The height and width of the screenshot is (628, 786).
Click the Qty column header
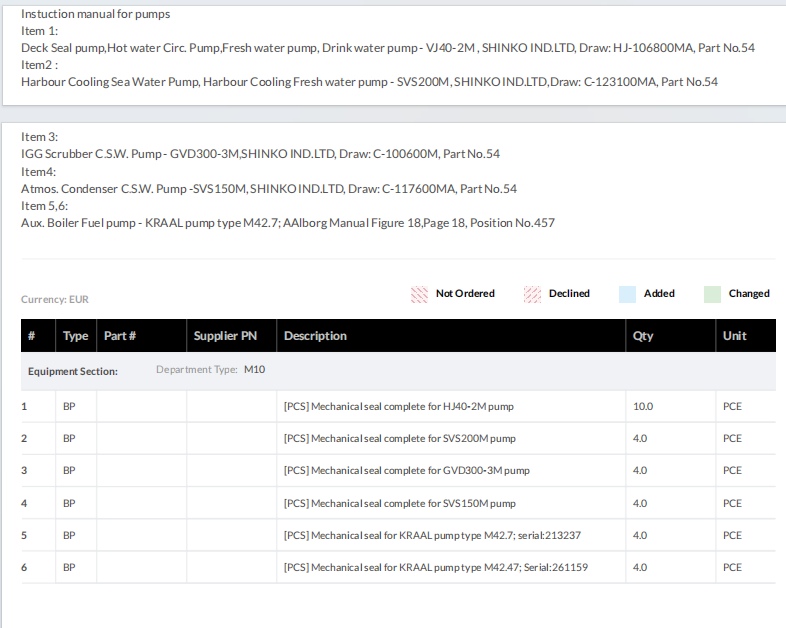tap(643, 336)
